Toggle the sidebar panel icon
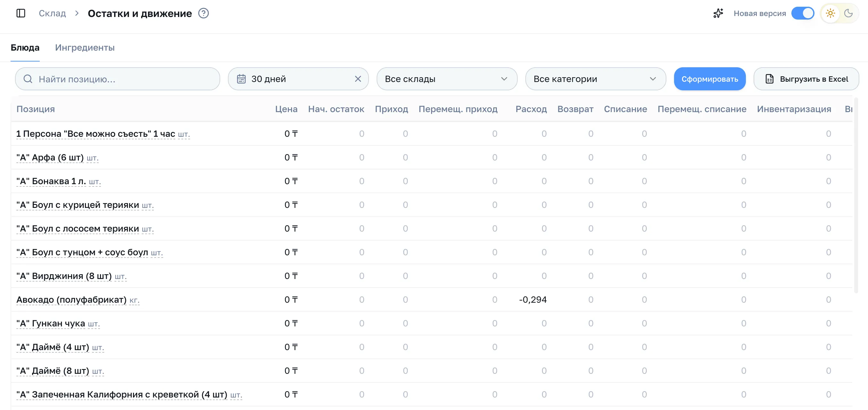This screenshot has height=410, width=868. tap(21, 13)
